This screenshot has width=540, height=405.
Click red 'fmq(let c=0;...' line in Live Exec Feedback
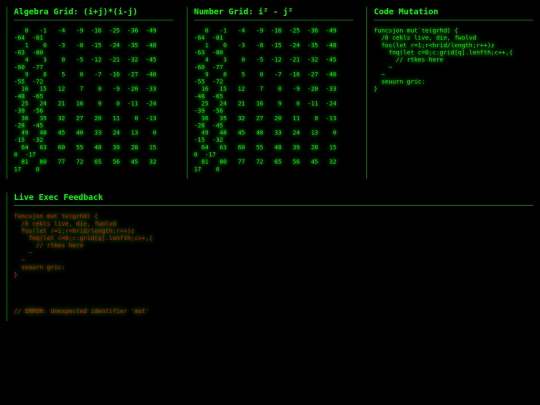[x=91, y=238]
